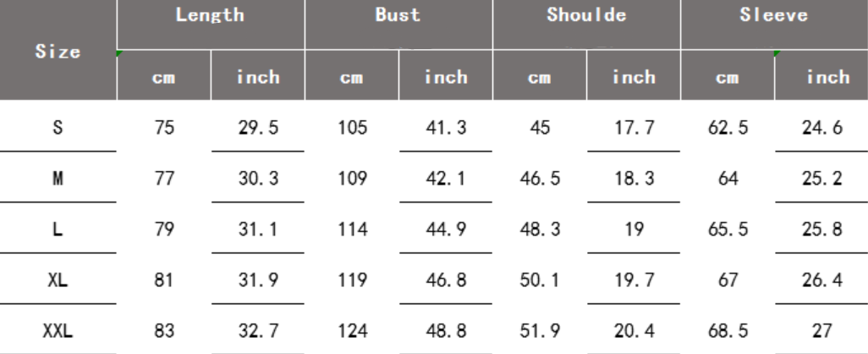Click the Shoulde header cell
This screenshot has height=354, width=868.
[585, 16]
